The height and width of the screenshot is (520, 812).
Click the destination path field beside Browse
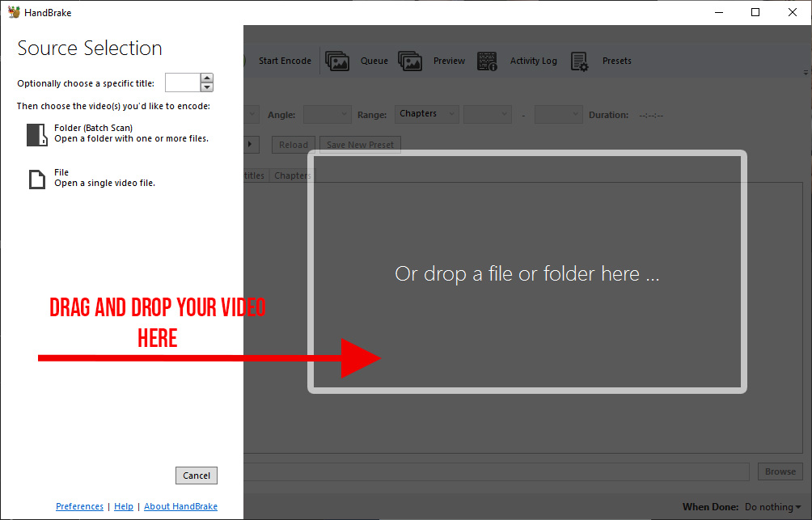point(497,471)
